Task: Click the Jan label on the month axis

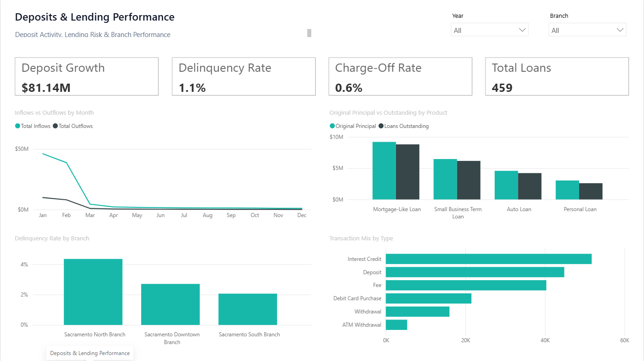Action: (x=43, y=215)
